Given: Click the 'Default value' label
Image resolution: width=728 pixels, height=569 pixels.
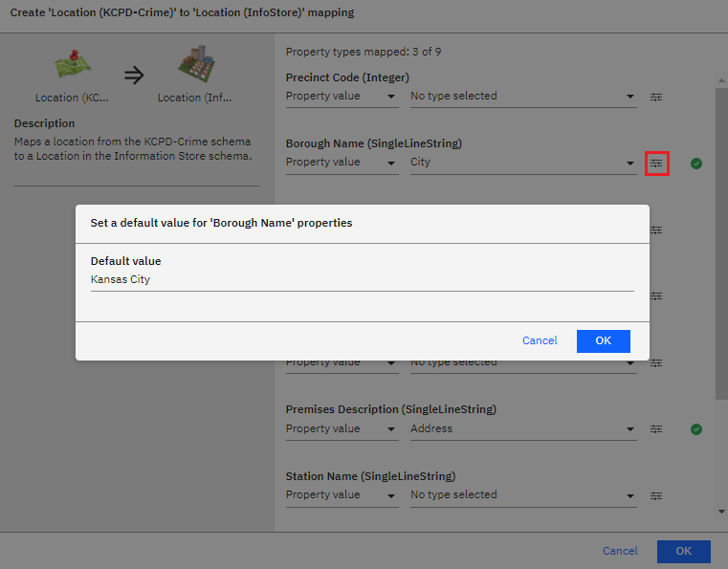Looking at the screenshot, I should [126, 261].
